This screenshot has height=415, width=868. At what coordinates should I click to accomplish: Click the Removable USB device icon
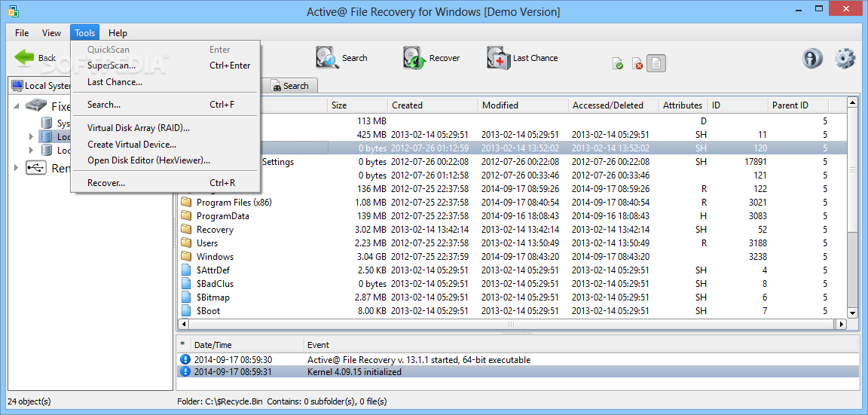coord(36,168)
